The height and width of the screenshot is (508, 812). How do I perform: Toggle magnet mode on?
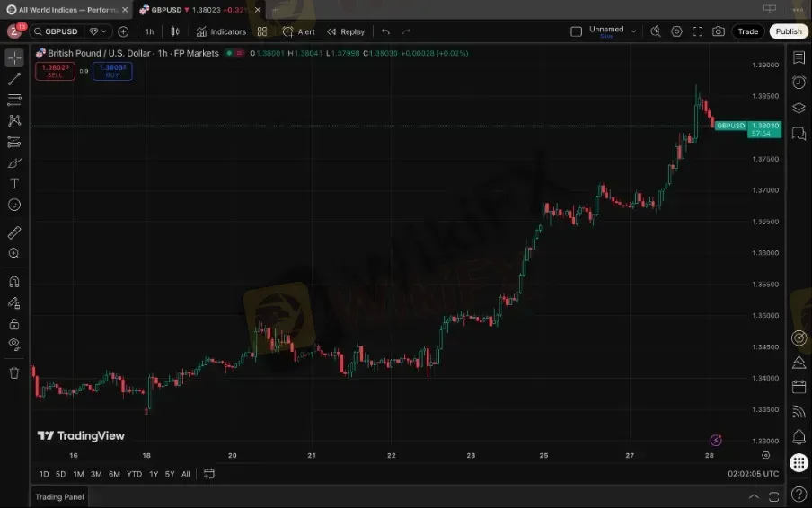14,282
